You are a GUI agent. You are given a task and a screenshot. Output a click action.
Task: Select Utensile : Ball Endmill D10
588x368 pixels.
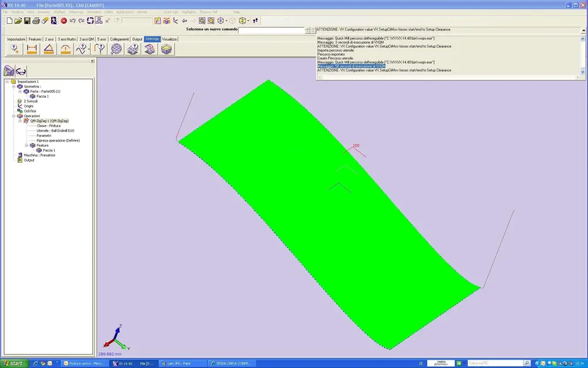(56, 131)
